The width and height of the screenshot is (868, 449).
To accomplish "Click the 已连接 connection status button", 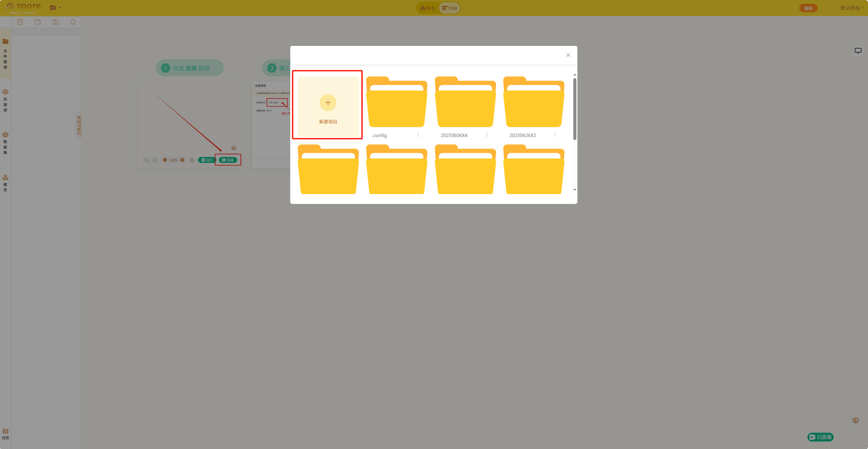I will coord(820,437).
